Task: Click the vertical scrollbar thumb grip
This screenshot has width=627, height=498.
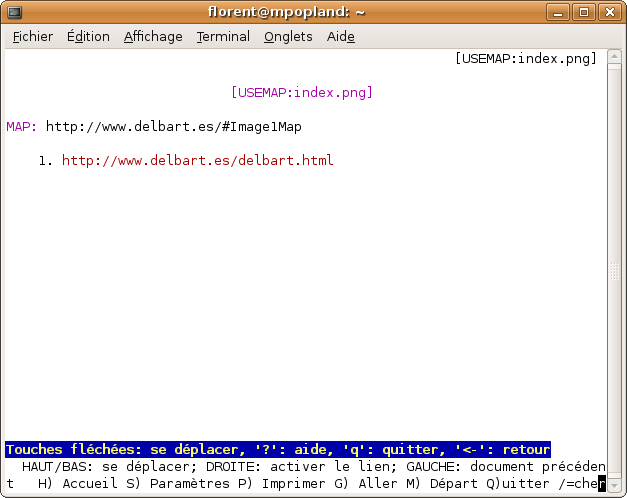Action: click(x=614, y=271)
